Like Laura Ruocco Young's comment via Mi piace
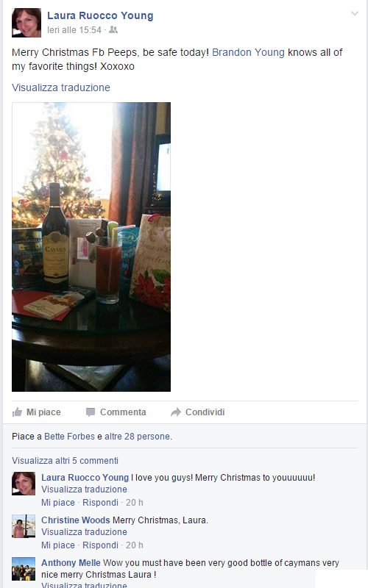Viewport: 368px width, 588px height. [x=58, y=503]
